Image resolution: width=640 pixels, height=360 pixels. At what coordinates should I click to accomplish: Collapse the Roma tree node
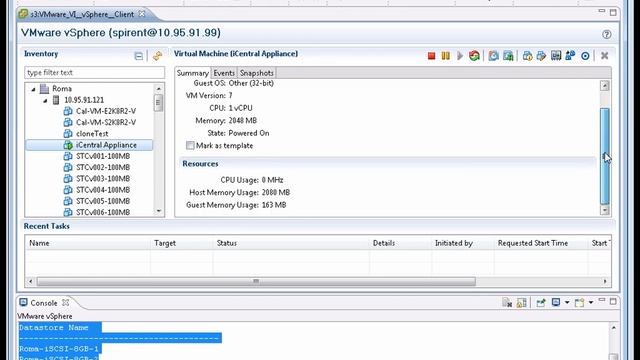coord(33,89)
